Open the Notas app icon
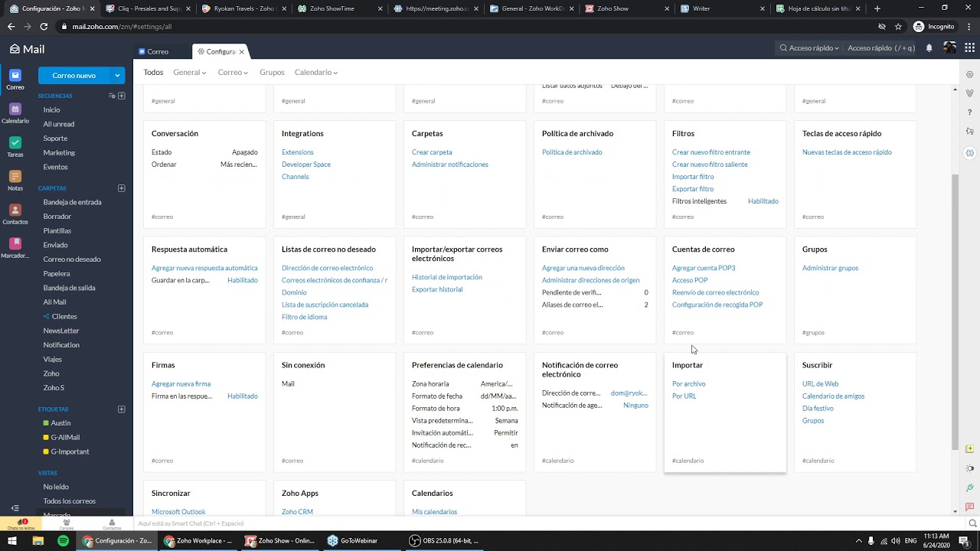 15,180
